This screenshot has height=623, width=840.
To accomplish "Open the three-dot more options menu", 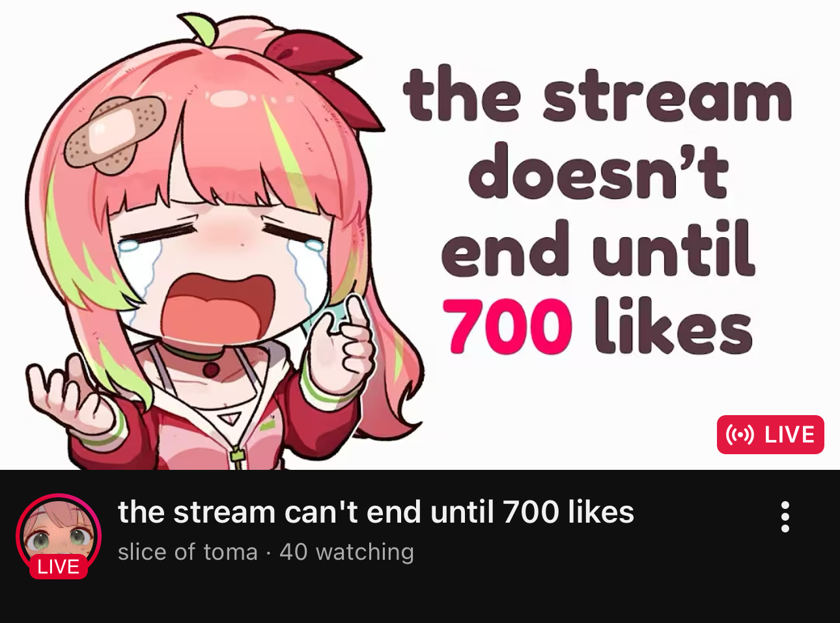I will click(785, 517).
